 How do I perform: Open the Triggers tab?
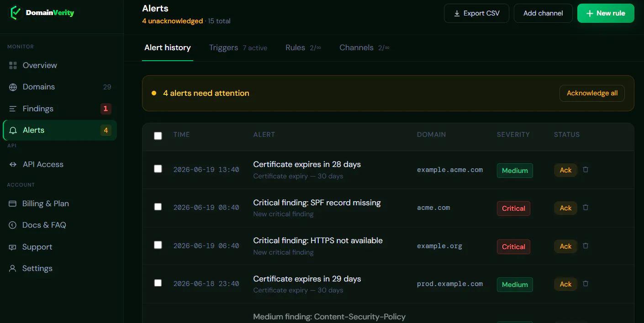tap(238, 48)
